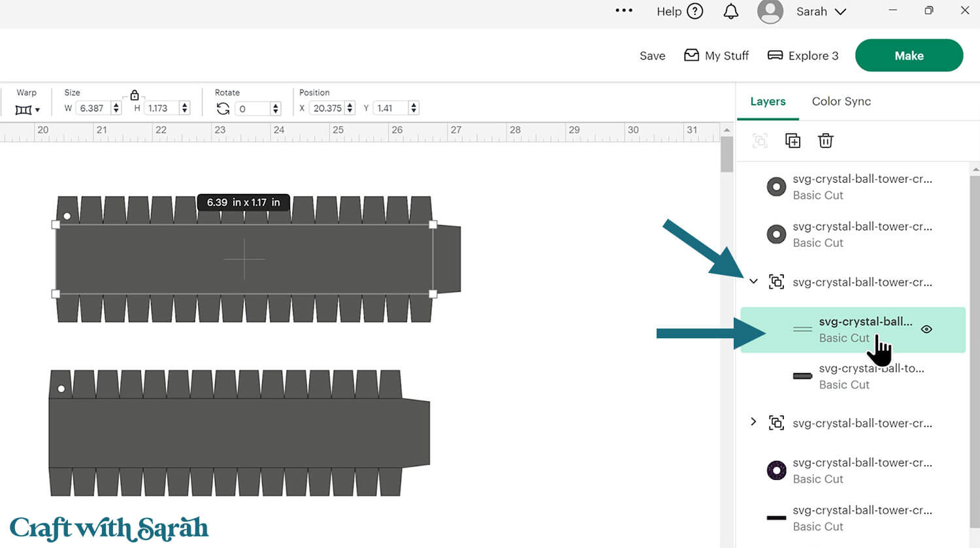Open My Stuff

click(716, 56)
